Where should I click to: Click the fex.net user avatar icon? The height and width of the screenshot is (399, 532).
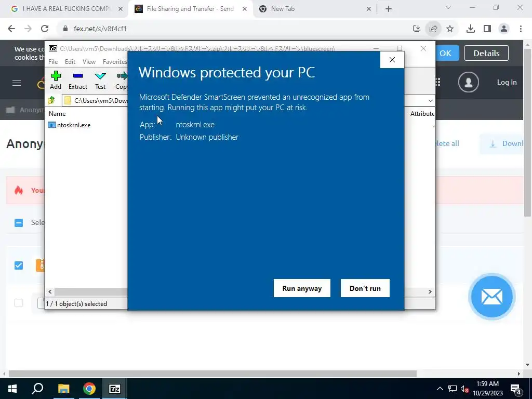point(468,82)
